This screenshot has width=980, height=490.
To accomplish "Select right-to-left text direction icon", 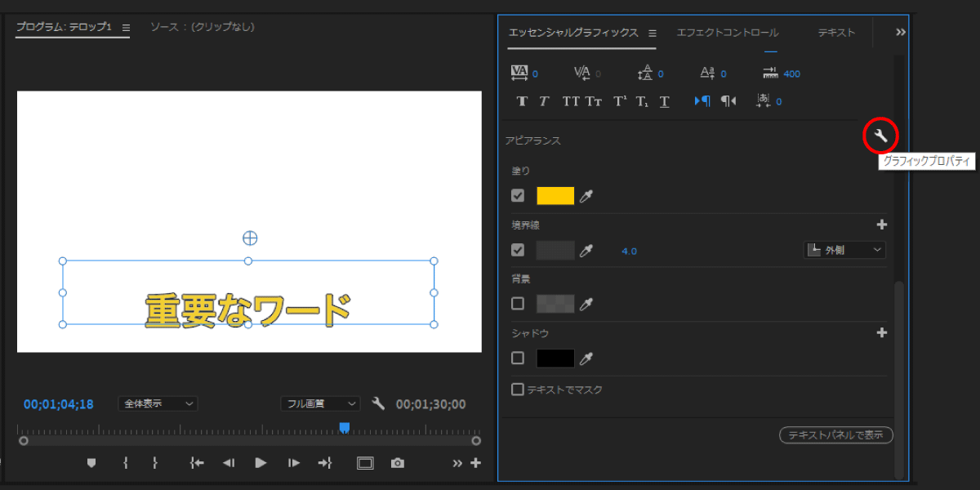I will (728, 101).
